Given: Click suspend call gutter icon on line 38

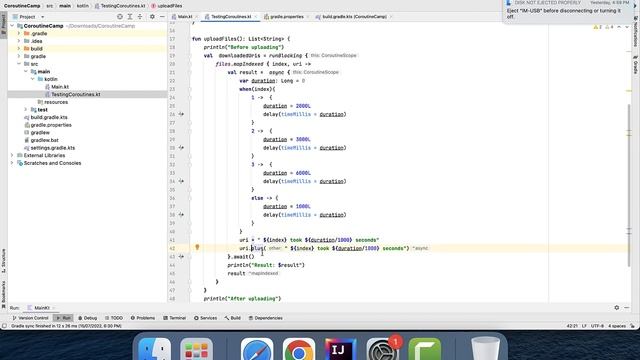Looking at the screenshot, I should [181, 215].
